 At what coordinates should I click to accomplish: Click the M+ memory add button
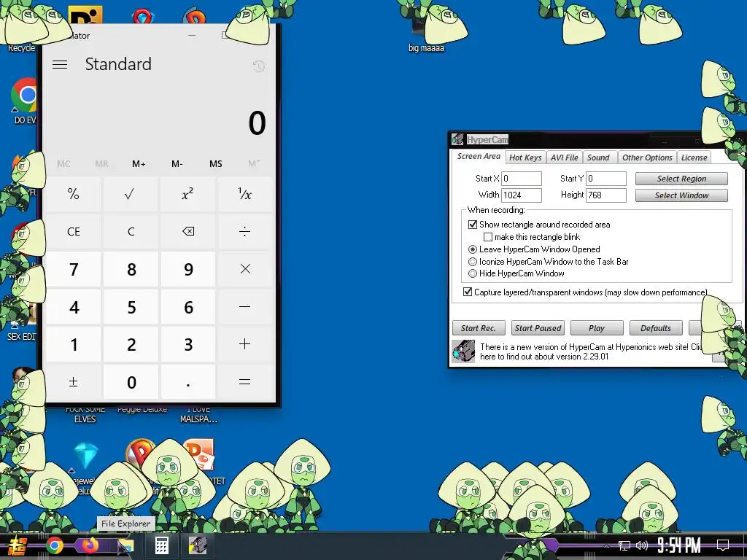pos(139,164)
